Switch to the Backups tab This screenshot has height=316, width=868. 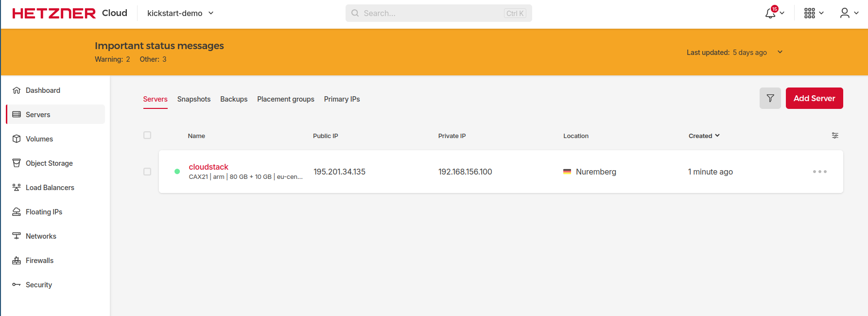coord(234,99)
